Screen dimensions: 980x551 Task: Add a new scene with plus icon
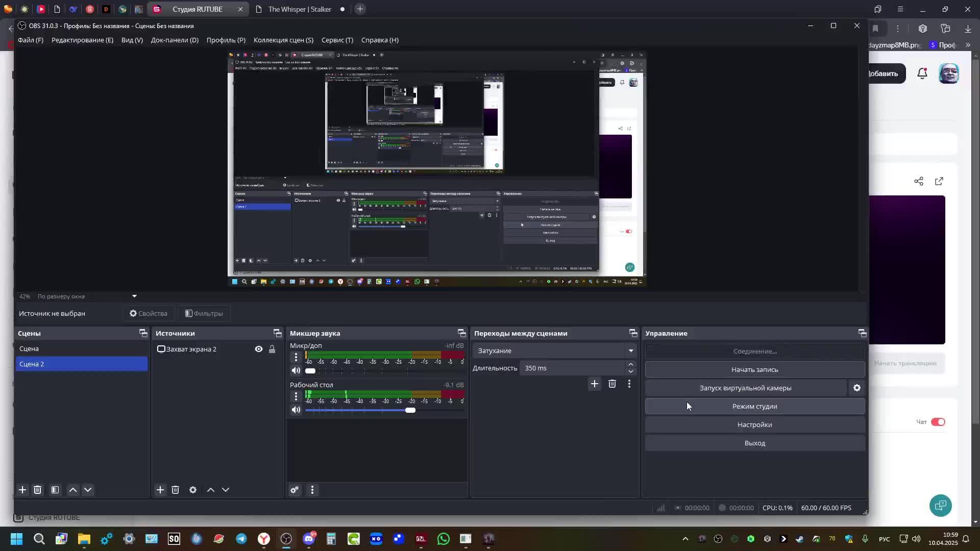click(22, 490)
